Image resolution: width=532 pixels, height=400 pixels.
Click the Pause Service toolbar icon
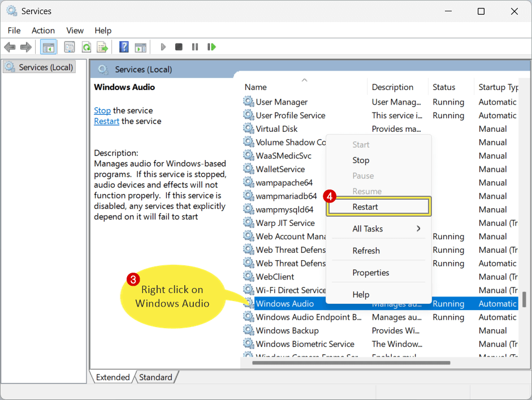(x=194, y=47)
